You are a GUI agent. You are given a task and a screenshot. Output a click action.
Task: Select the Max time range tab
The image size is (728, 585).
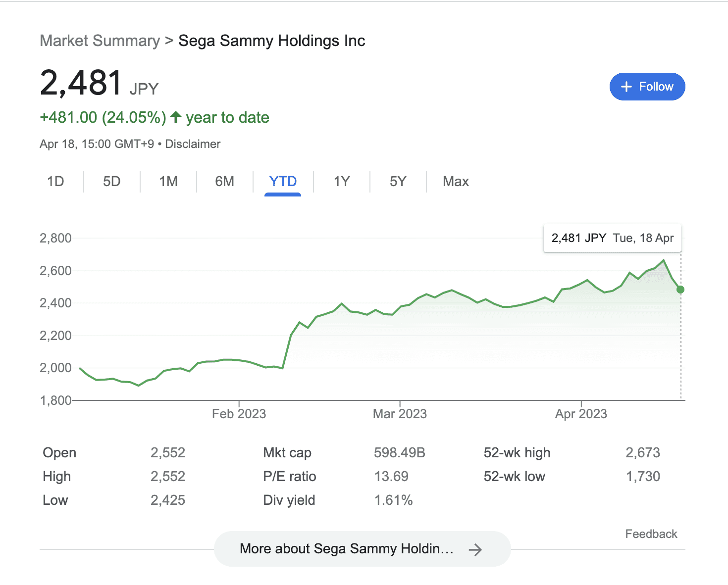click(x=456, y=182)
